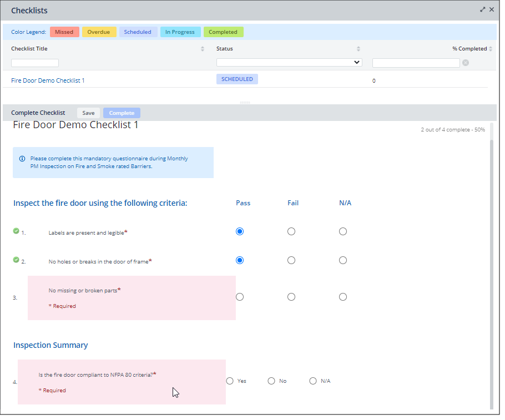
Task: Click the panel resize handle between sections
Action: pos(244,103)
